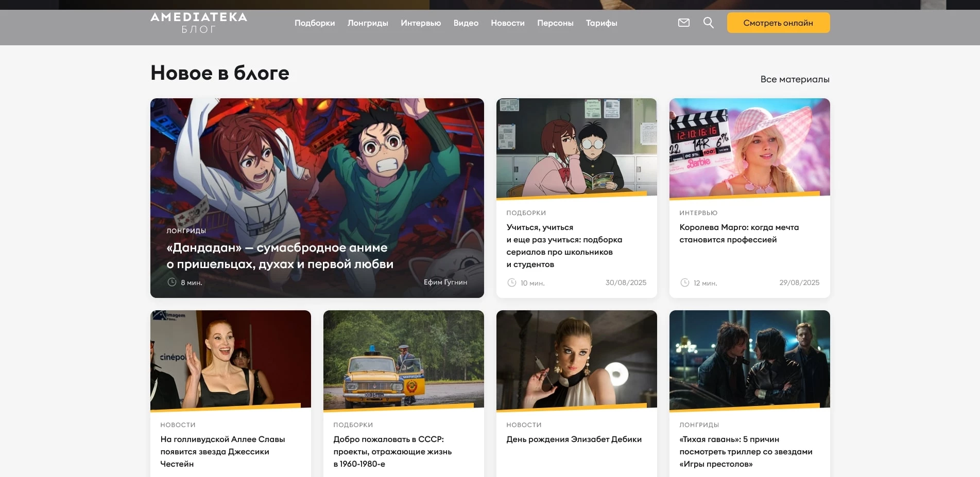Click the Amediateka Блог logo
The image size is (980, 477).
(x=199, y=23)
